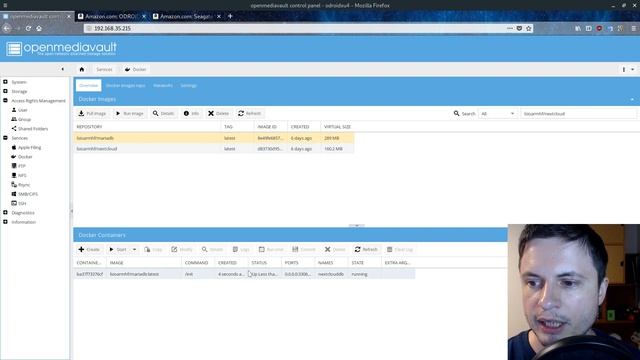Screen dimensions: 640x360
Task: Expand the Storage tree node
Action: pos(5,91)
